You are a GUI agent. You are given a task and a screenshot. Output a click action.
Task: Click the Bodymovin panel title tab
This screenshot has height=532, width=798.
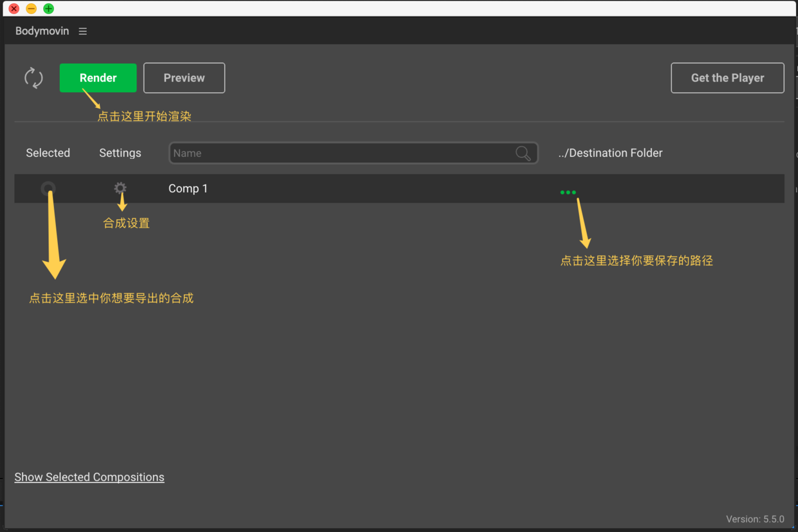tap(42, 31)
